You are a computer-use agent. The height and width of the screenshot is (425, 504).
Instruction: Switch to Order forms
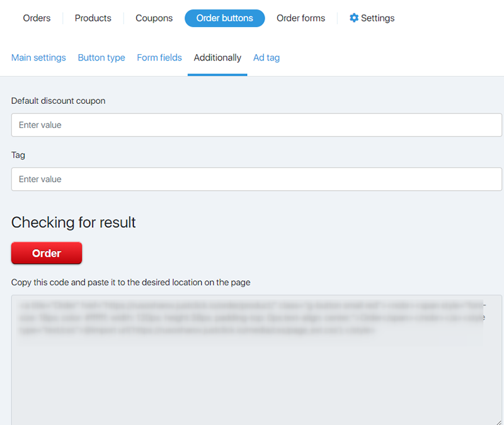301,18
